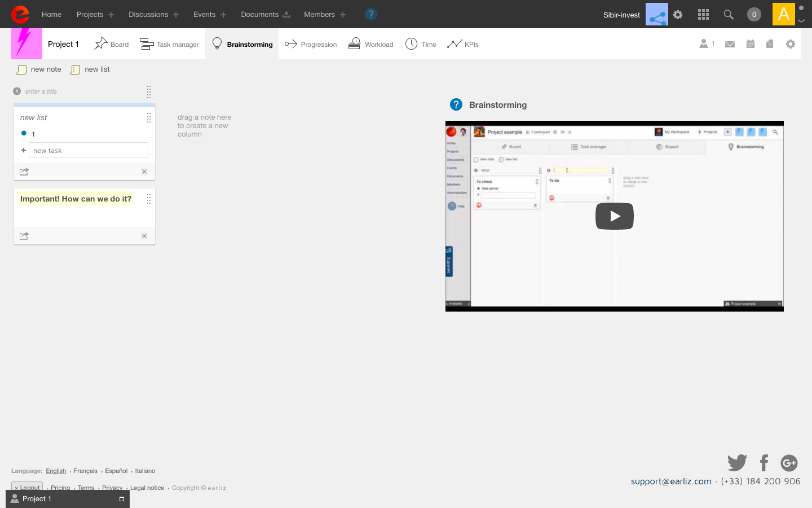This screenshot has width=812, height=508.
Task: Add a new project with the plus icon
Action: pos(111,15)
